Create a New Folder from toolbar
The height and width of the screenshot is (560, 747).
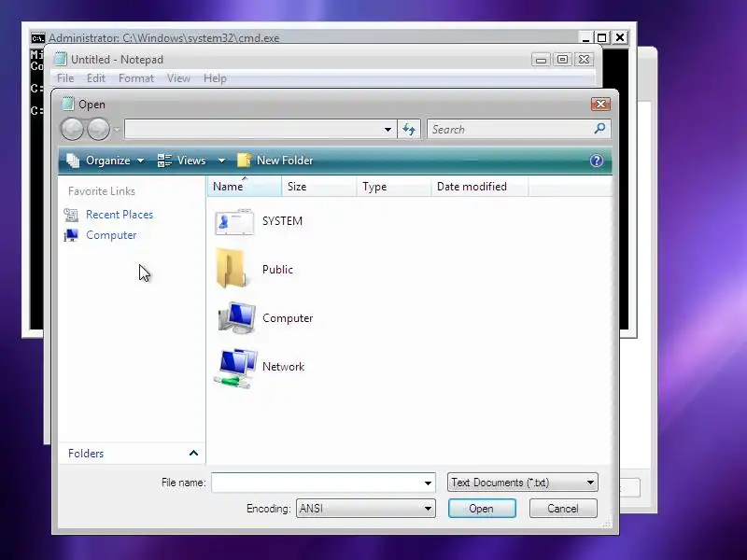click(x=275, y=161)
